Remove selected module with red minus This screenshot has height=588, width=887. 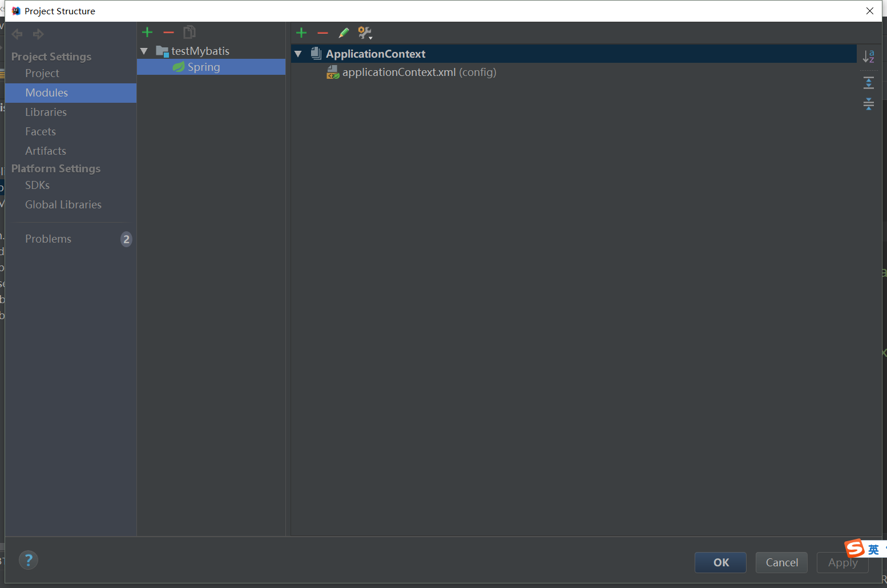(168, 33)
